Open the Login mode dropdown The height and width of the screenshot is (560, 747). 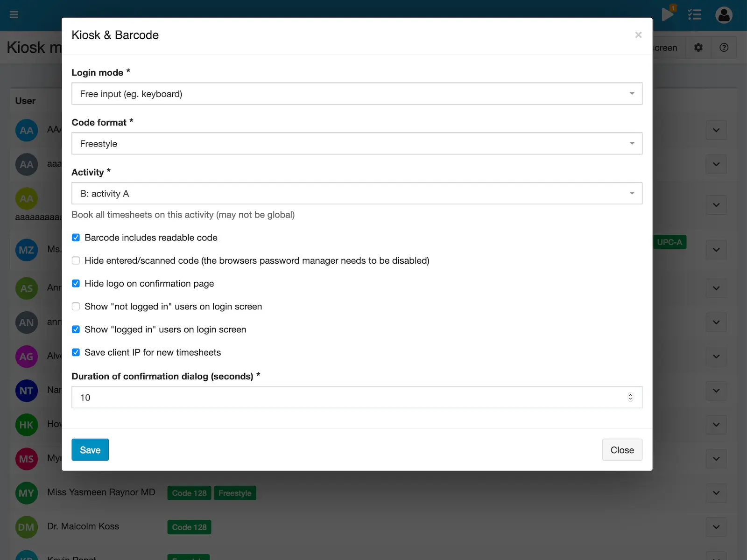tap(357, 94)
